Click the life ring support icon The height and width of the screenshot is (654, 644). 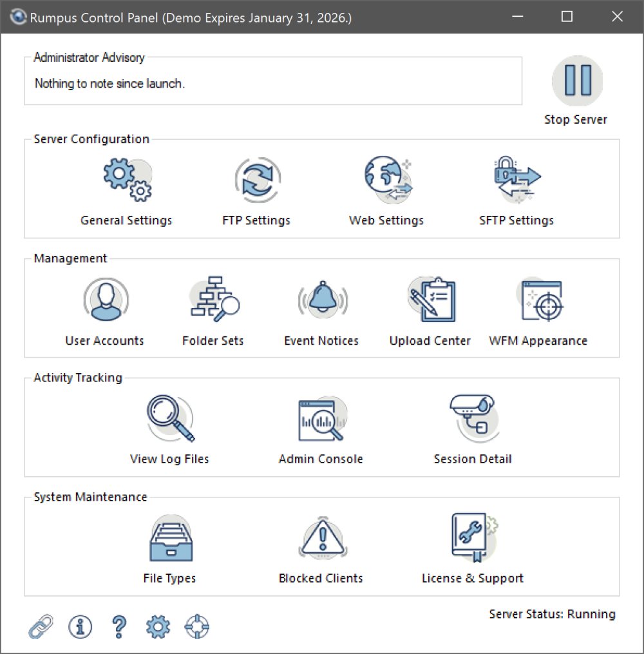[197, 626]
